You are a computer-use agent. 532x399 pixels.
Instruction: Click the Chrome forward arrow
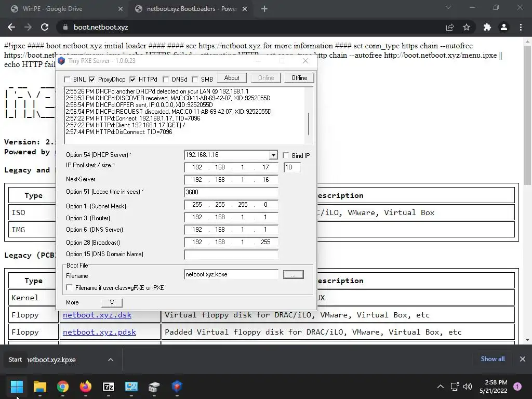(x=28, y=27)
